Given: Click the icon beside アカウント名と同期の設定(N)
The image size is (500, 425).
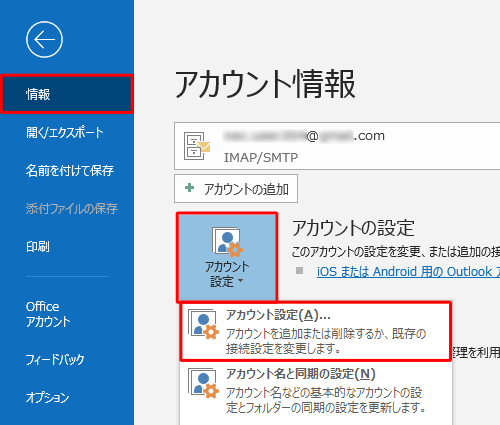Looking at the screenshot, I should click(203, 383).
